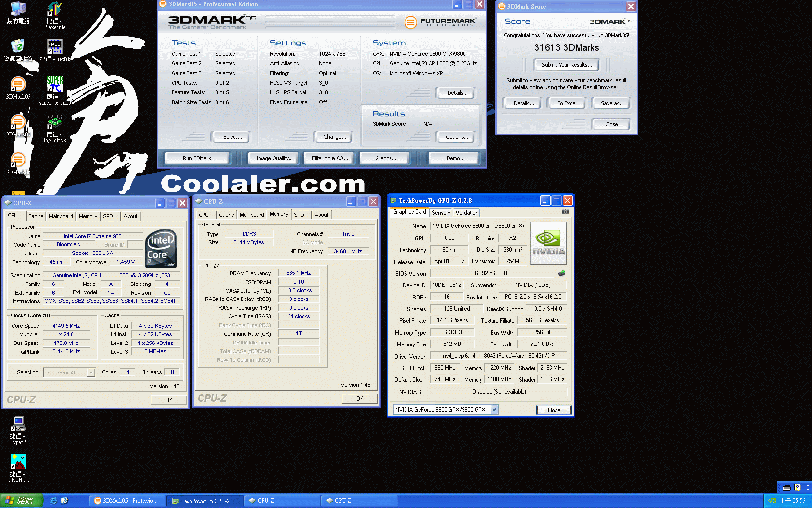
Task: Click Close button in GPU-Z
Action: coord(554,410)
